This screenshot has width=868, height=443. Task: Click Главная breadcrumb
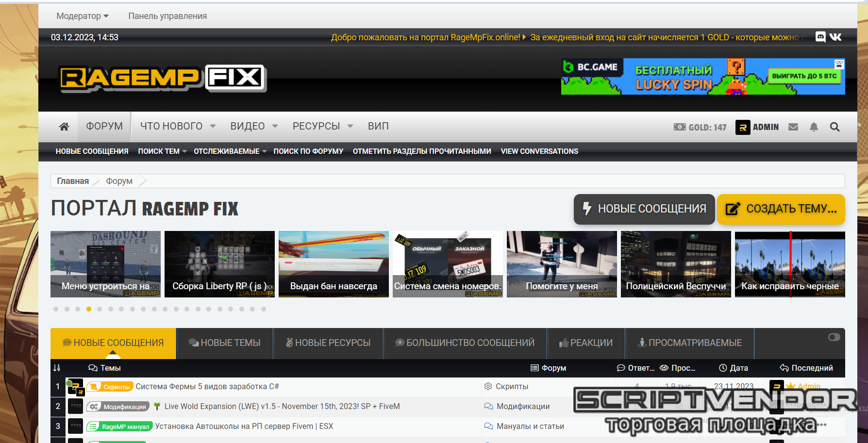(73, 181)
